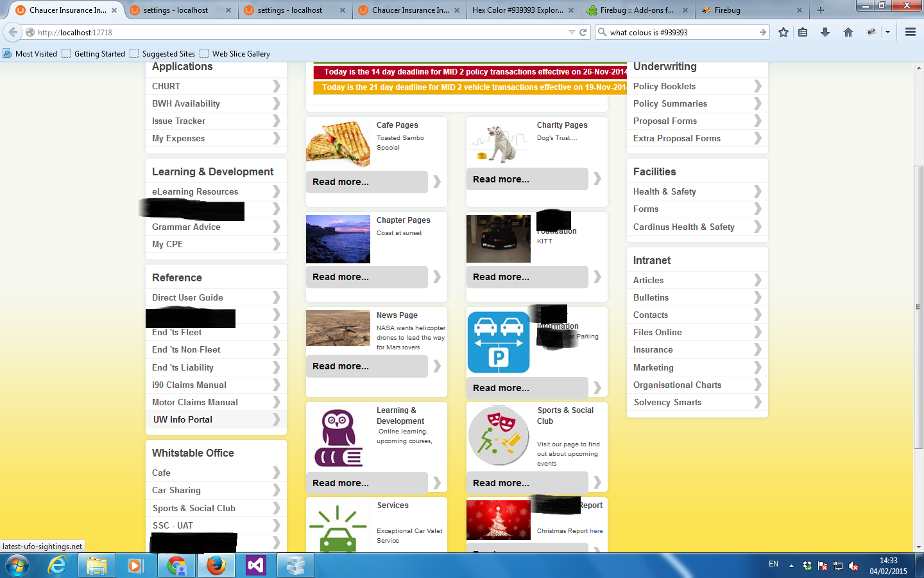Click Read more under Sports & Social Club card
Viewport: 924px width, 578px height.
click(x=527, y=483)
